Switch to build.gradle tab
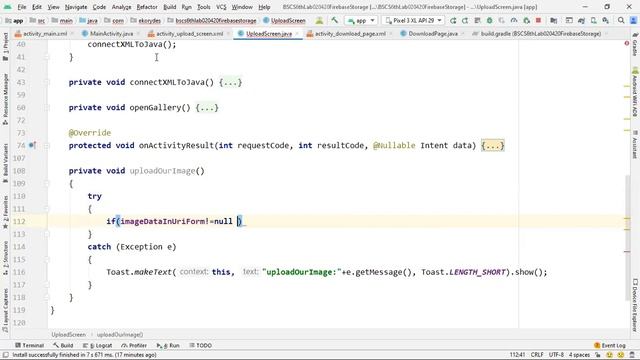The image size is (640, 360). point(537,33)
